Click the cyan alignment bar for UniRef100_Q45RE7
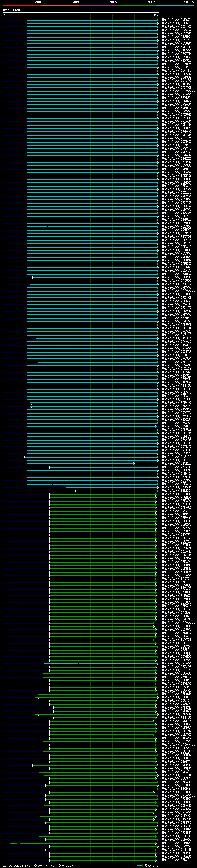Image resolution: width=197 pixels, height=868 pixels. 80,464
